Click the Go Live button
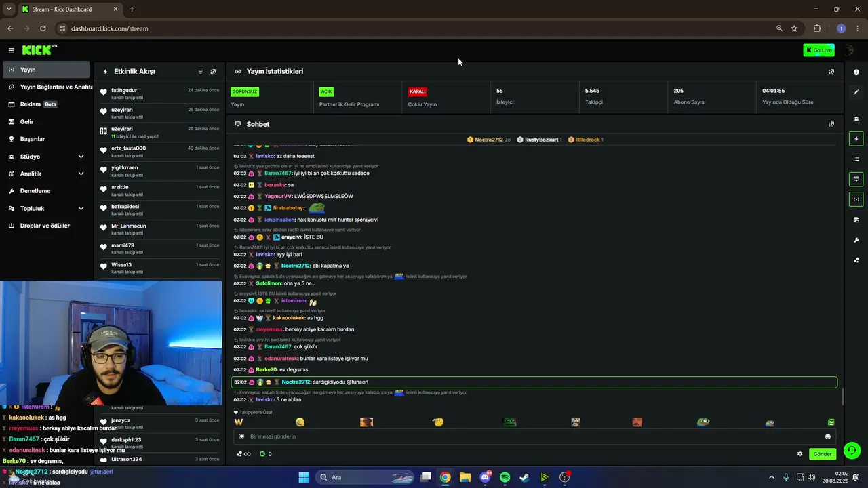The height and width of the screenshot is (488, 868). pos(818,50)
